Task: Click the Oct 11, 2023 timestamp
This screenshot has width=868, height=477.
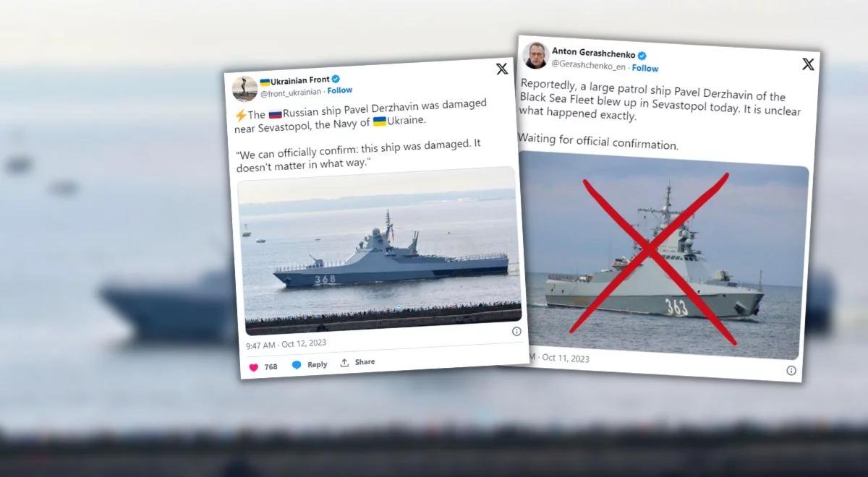Action: [565, 358]
